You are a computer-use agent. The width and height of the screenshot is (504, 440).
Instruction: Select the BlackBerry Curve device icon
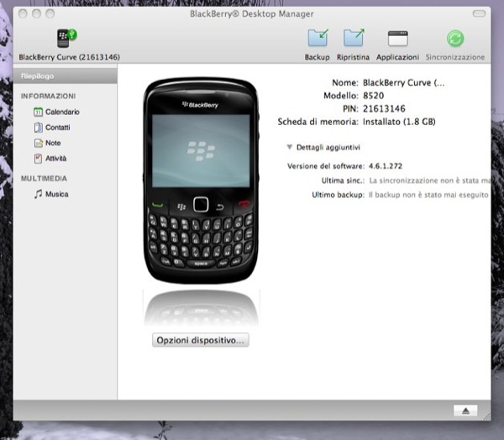coord(66,38)
